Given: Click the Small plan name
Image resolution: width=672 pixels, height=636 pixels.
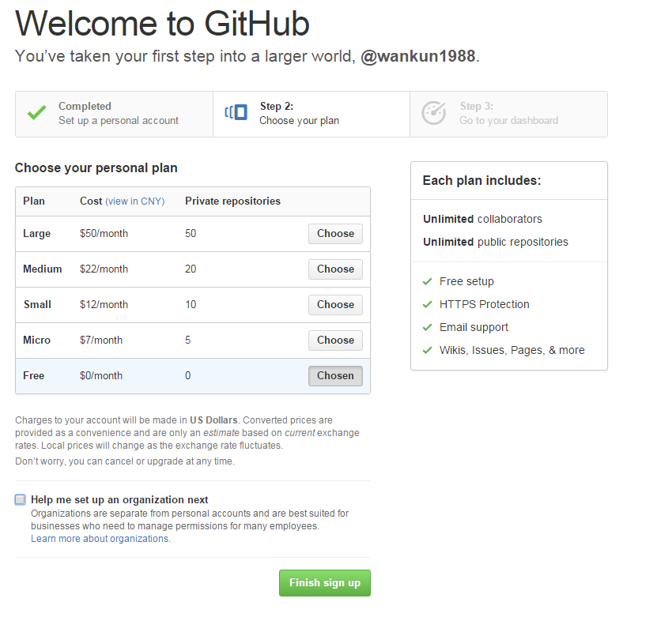Looking at the screenshot, I should (x=37, y=304).
